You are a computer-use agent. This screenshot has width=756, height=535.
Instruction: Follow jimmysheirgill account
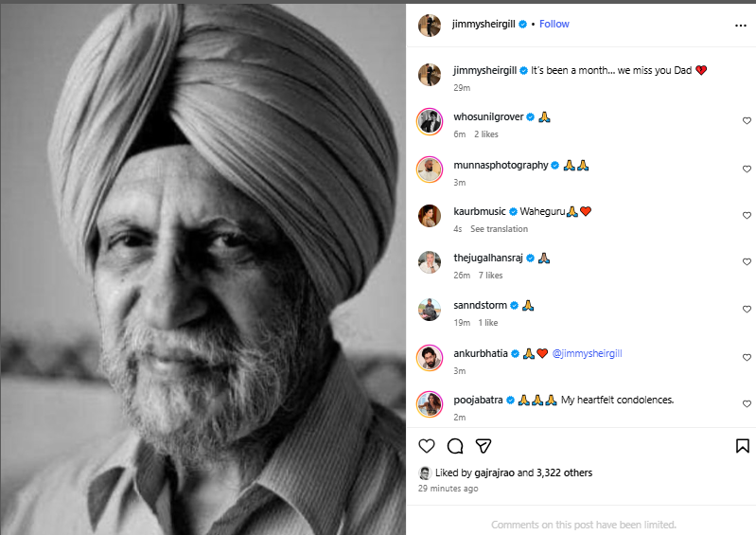(554, 24)
